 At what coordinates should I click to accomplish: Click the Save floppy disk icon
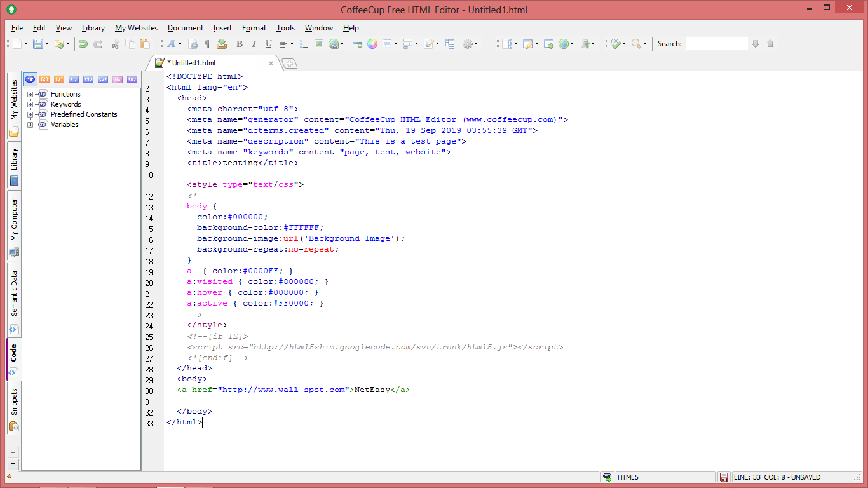click(38, 44)
